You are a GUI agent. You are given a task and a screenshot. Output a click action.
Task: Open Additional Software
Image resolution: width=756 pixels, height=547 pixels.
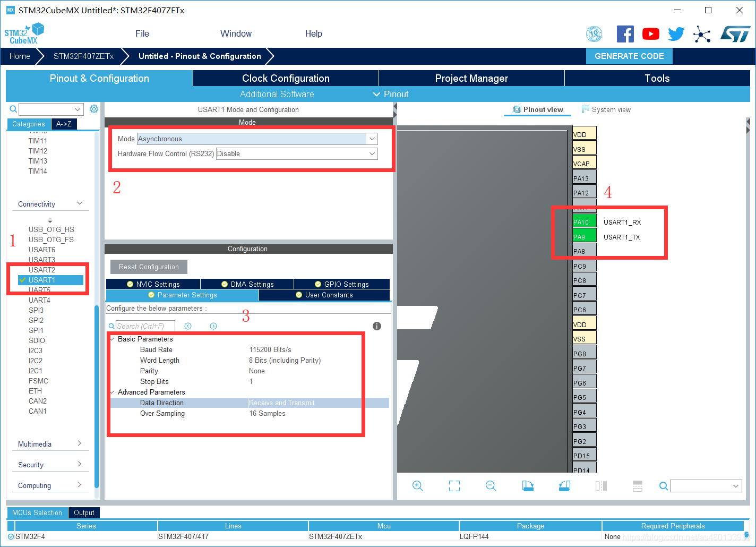(x=277, y=94)
